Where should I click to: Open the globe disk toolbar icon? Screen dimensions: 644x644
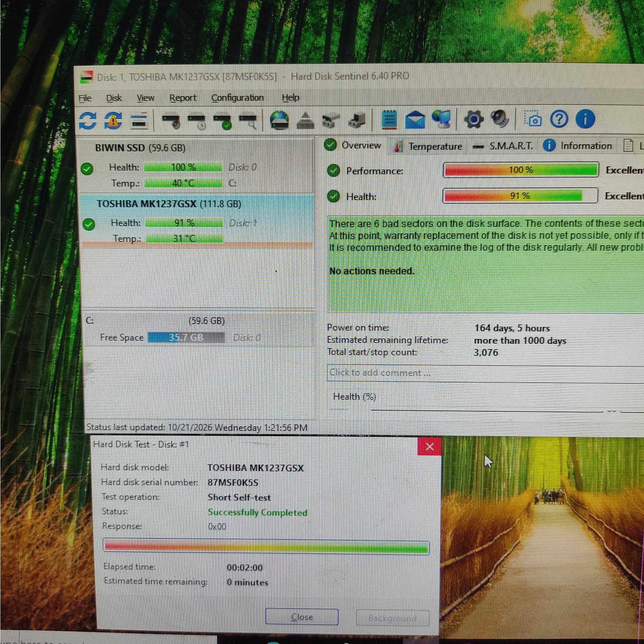(x=280, y=120)
